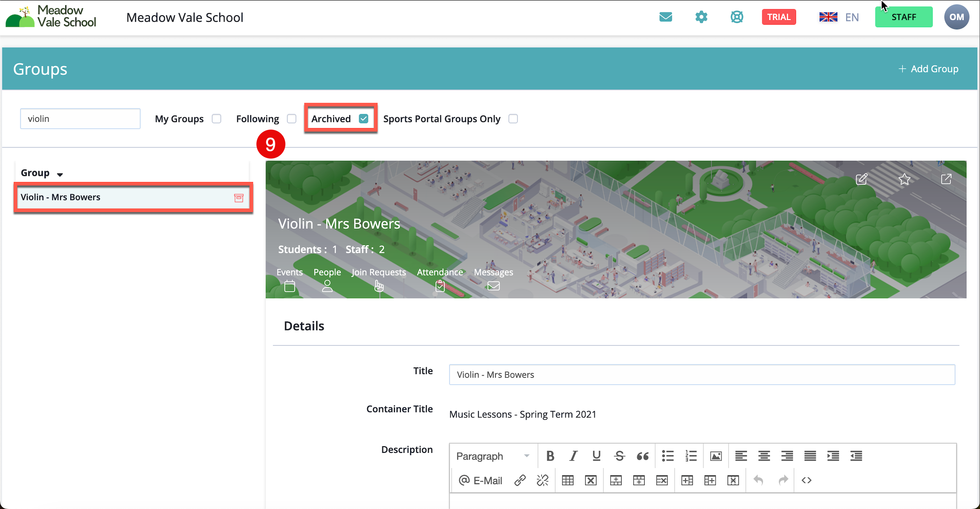Enable the My Groups checkbox
Image resolution: width=980 pixels, height=509 pixels.
click(x=217, y=119)
